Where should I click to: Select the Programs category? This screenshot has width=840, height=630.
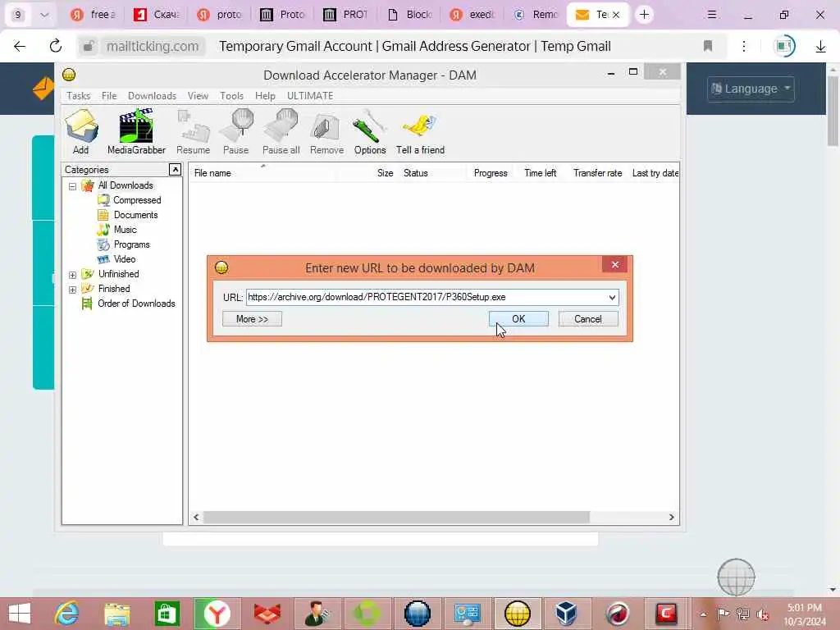131,244
